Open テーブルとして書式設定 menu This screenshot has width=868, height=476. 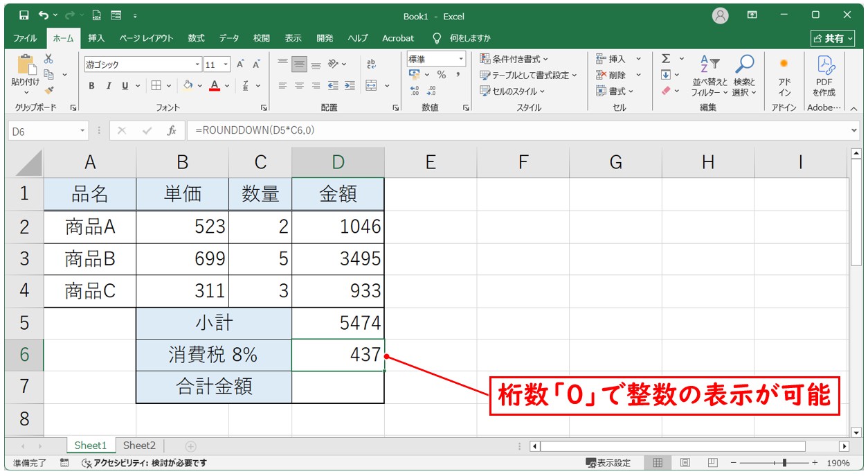[x=529, y=75]
